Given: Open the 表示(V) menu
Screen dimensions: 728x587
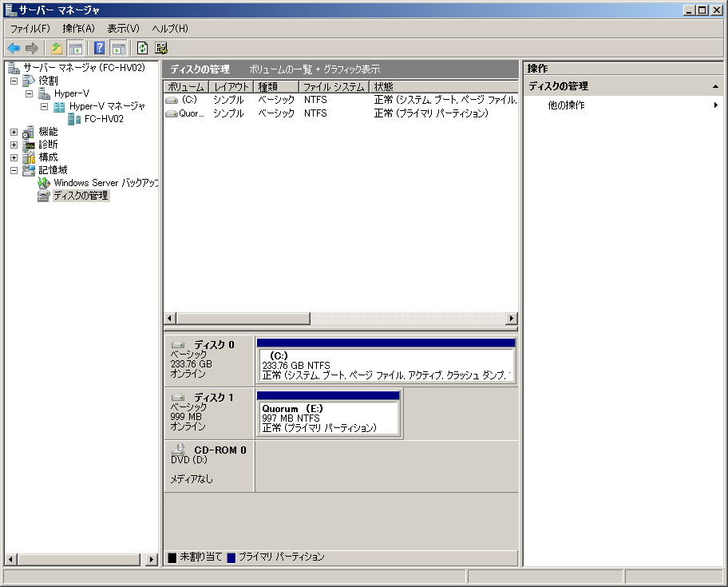Looking at the screenshot, I should click(123, 29).
